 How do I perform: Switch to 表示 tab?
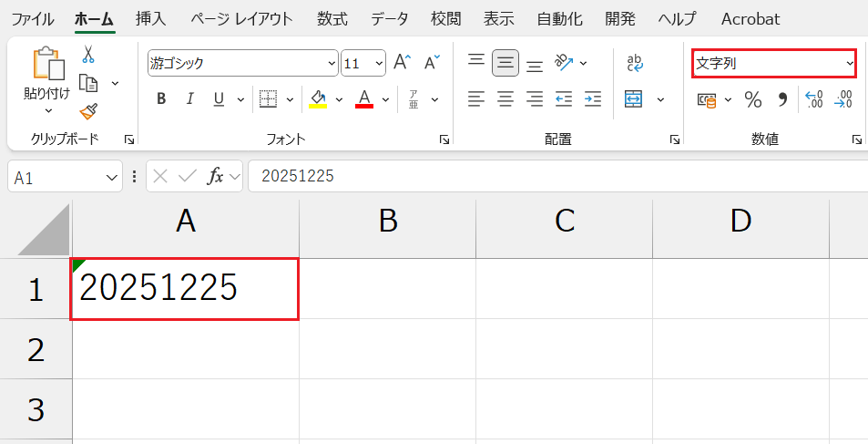pos(498,19)
